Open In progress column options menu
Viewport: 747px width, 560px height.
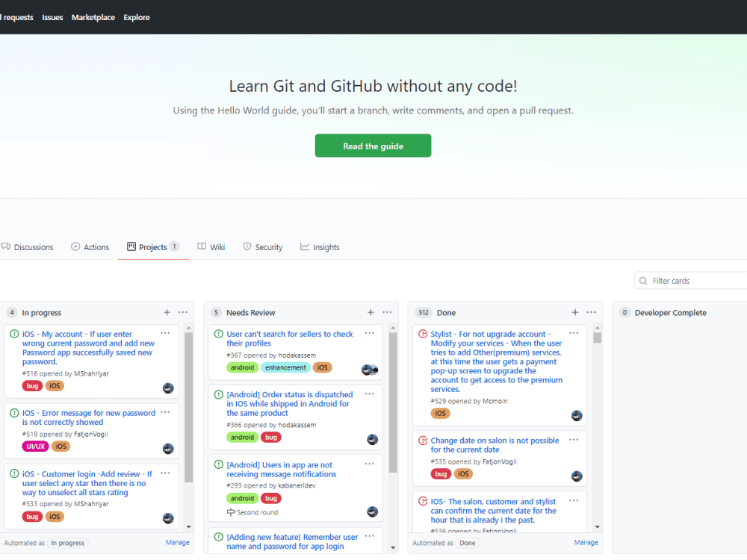coord(183,312)
